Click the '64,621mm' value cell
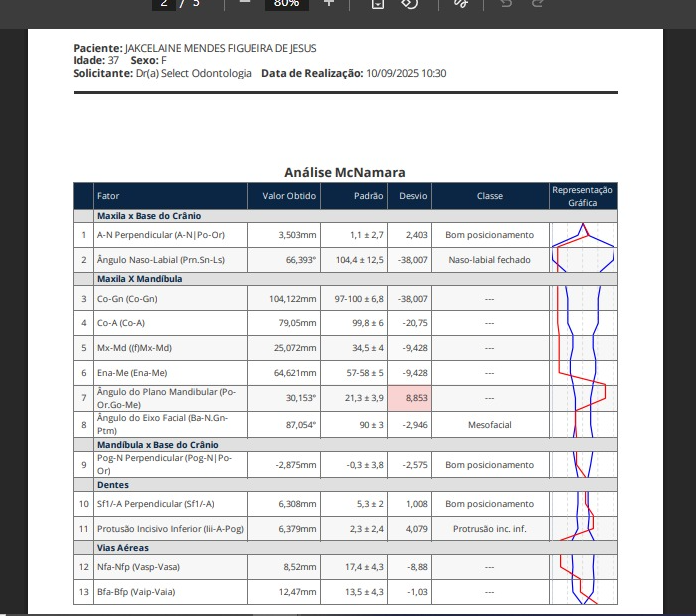 (x=284, y=373)
